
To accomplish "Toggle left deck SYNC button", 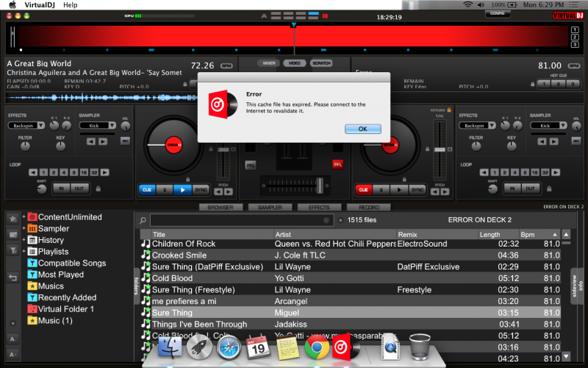I will click(x=201, y=190).
